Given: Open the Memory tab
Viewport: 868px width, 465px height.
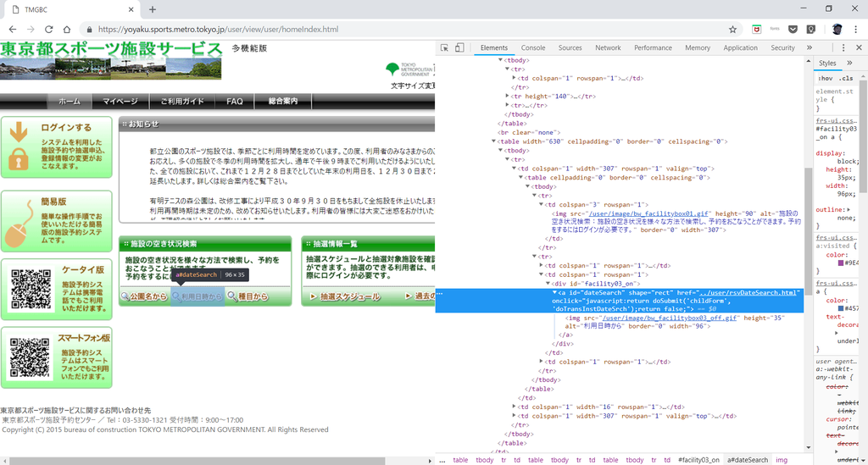Looking at the screenshot, I should click(x=698, y=48).
